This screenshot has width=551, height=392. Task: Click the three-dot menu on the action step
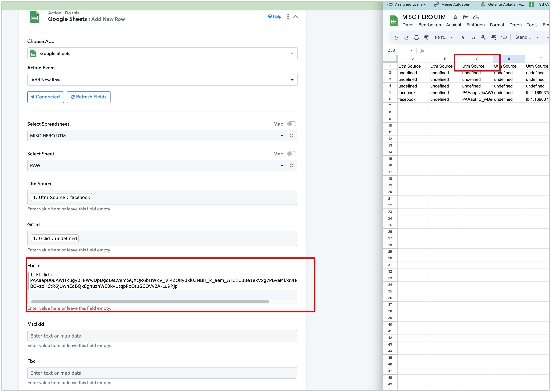[x=288, y=16]
